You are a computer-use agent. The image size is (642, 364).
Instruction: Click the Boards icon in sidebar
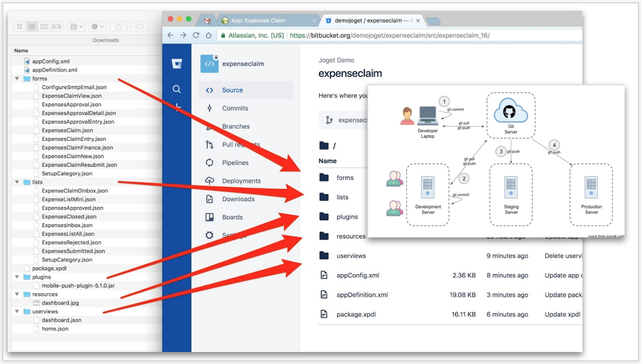pyautogui.click(x=209, y=218)
